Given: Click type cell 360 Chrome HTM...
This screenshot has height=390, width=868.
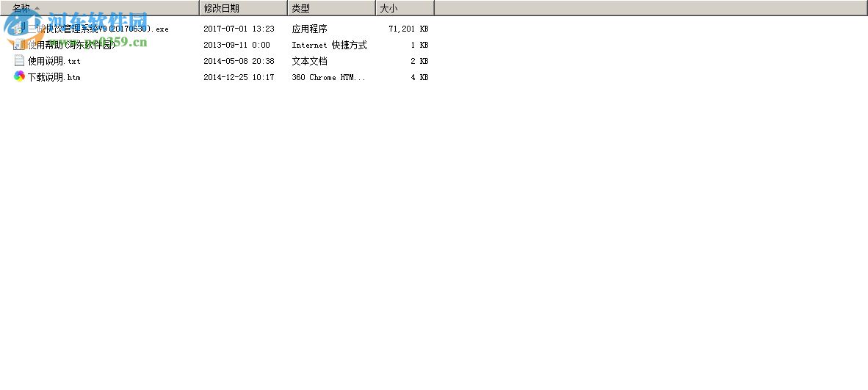Looking at the screenshot, I should coord(329,77).
